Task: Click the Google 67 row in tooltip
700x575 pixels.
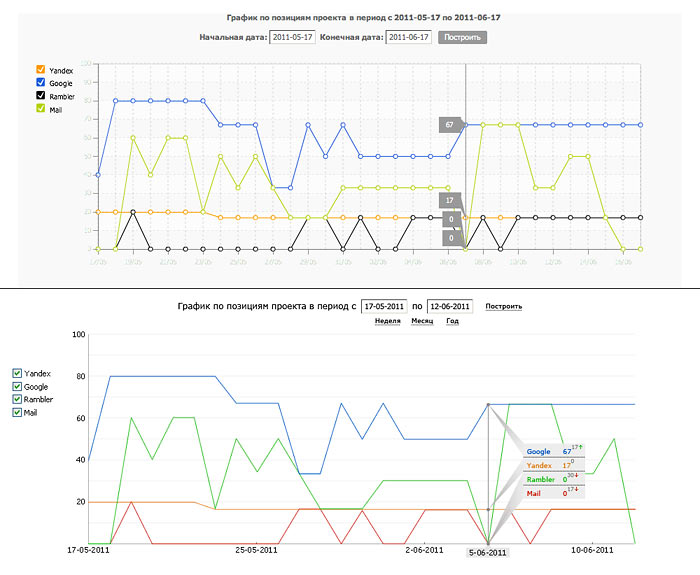Action: point(553,451)
